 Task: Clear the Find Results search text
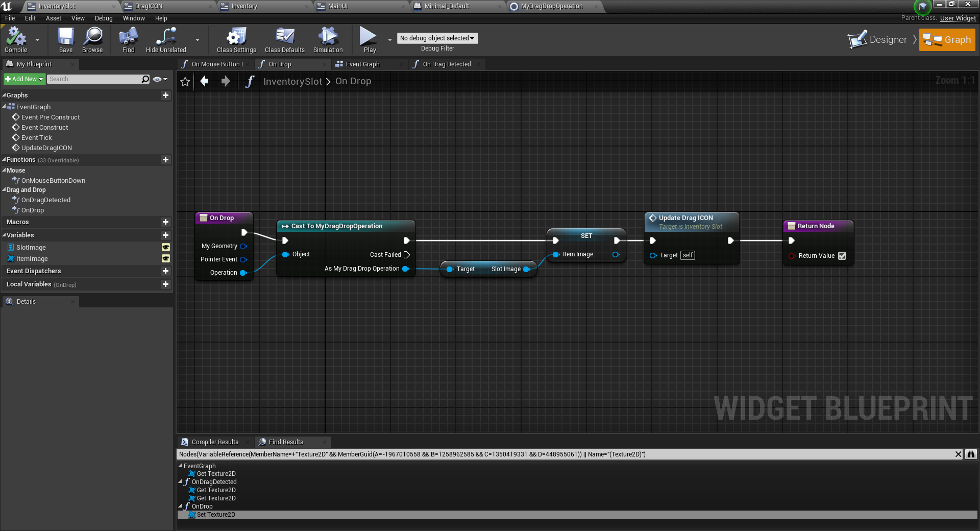click(x=959, y=454)
